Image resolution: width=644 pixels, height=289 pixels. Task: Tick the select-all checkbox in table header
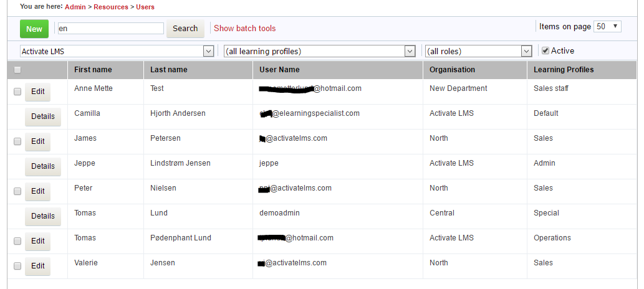coord(17,70)
